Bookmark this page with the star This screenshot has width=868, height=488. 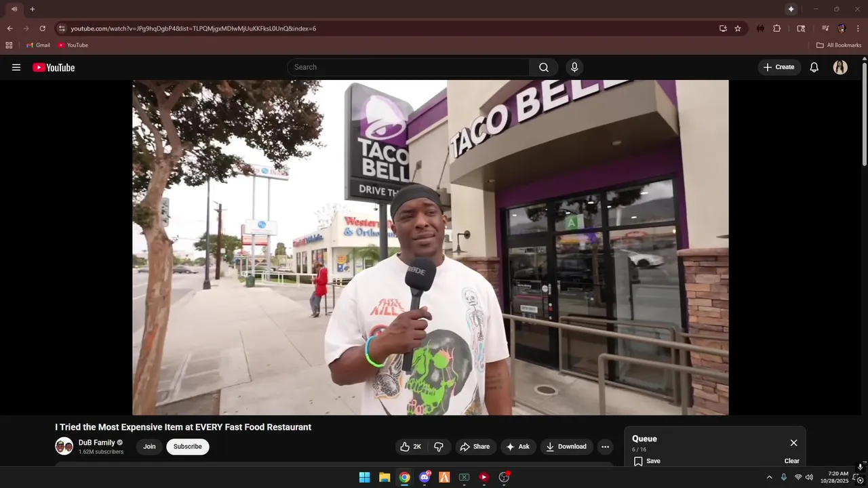738,28
